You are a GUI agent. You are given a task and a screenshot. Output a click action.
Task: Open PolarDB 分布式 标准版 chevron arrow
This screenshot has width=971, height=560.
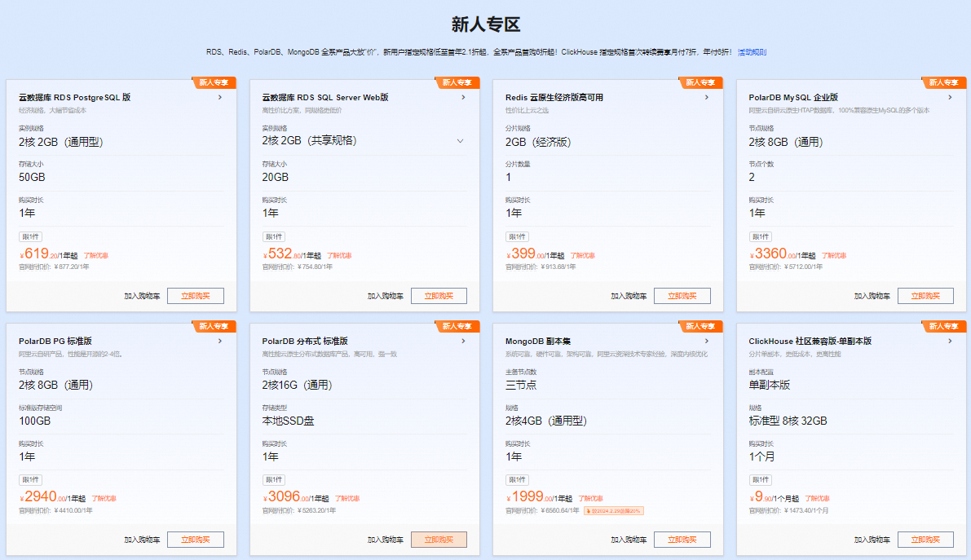click(x=463, y=341)
